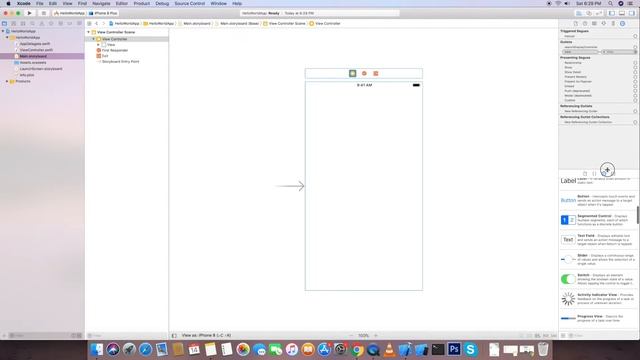The width and height of the screenshot is (640, 360).
Task: Open the Connections inspector
Action: click(622, 24)
